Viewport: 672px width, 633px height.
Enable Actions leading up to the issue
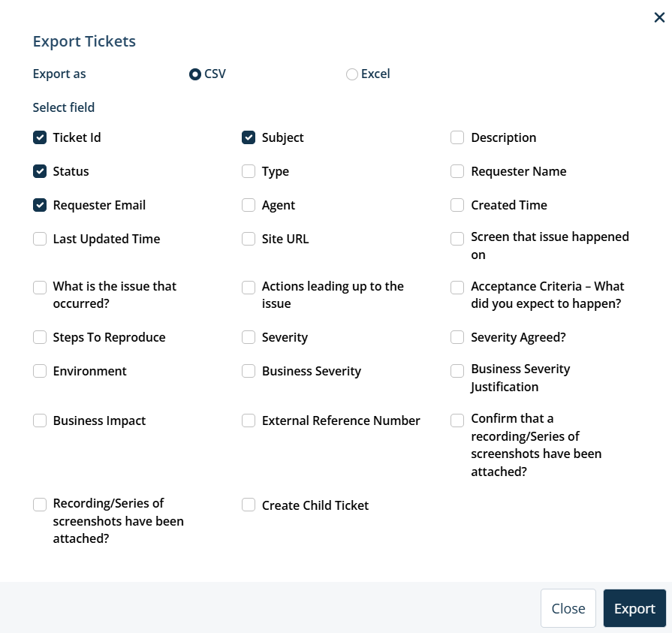[249, 288]
